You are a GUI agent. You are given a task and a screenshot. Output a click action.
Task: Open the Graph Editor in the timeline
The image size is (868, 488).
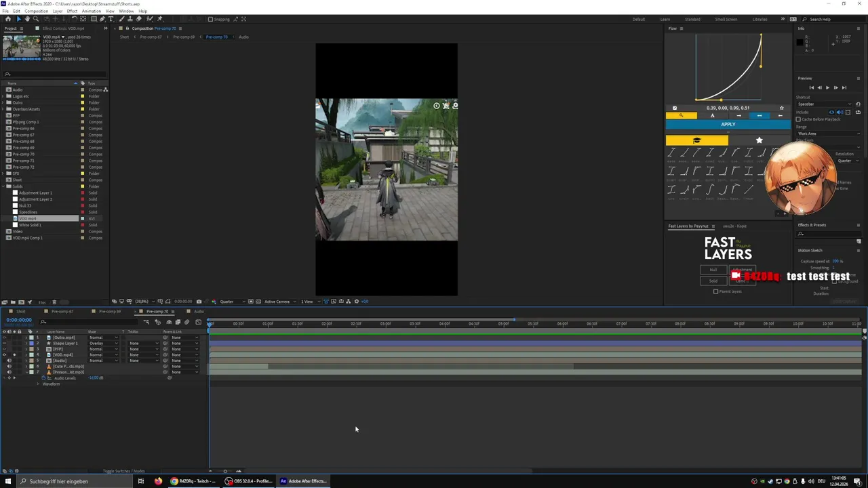tap(198, 322)
